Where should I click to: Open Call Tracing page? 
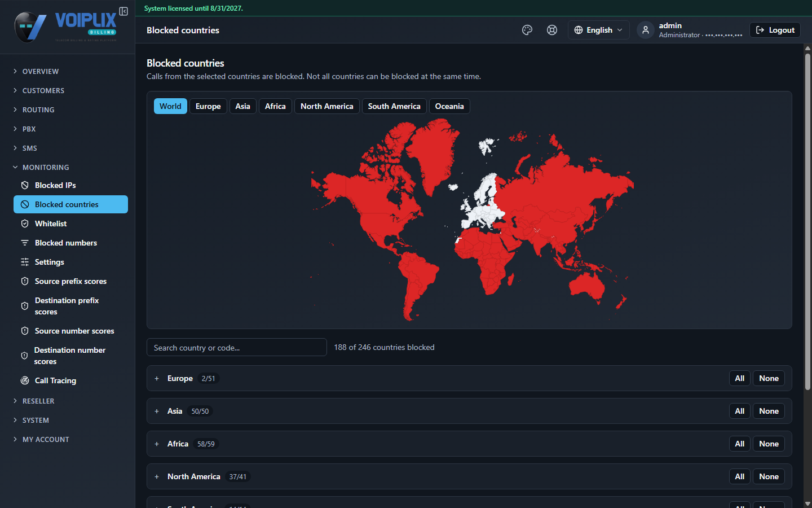[70, 380]
